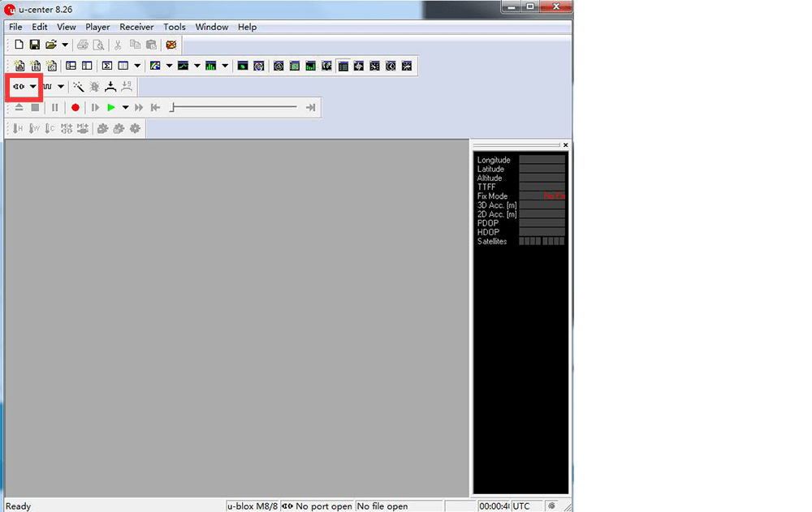Open the Player menu
Viewport: 812px width, 512px height.
(97, 27)
